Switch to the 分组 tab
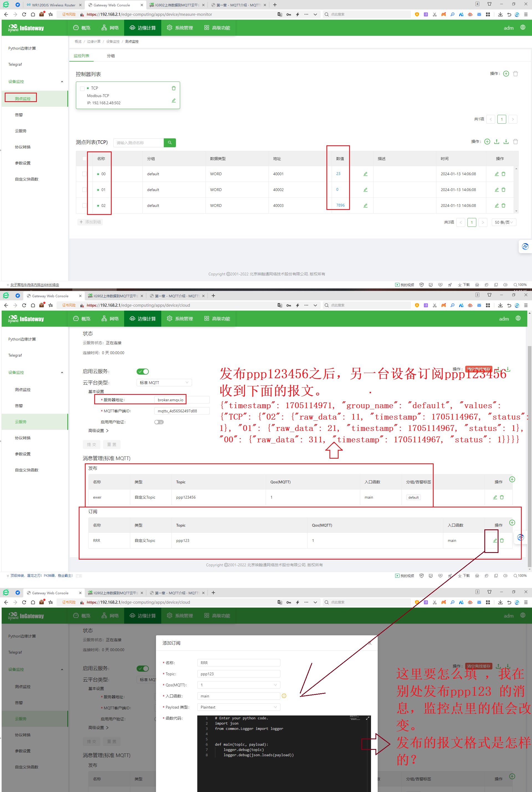This screenshot has height=792, width=532. pyautogui.click(x=111, y=56)
